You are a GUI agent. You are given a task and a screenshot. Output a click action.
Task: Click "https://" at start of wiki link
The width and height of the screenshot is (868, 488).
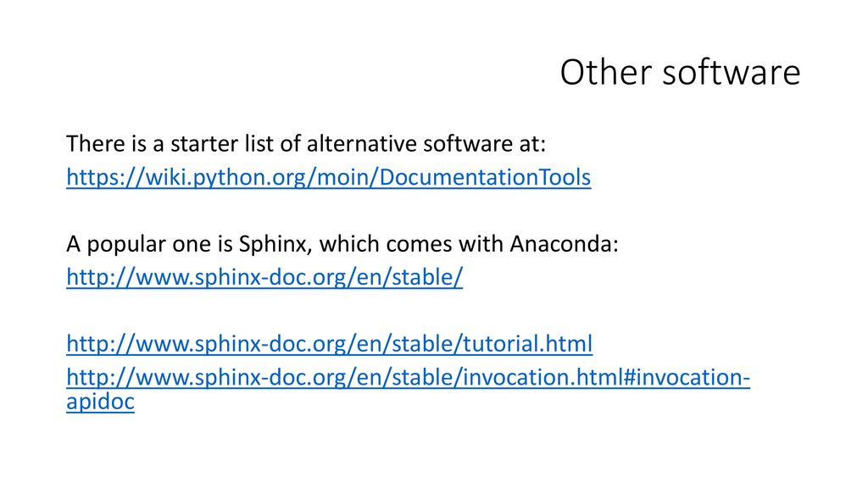106,178
